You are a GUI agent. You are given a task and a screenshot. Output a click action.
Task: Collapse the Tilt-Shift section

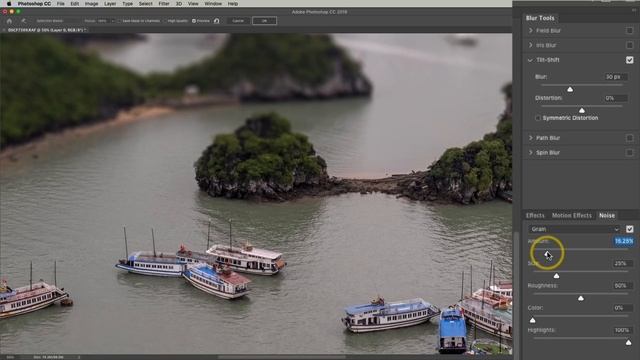(530, 60)
